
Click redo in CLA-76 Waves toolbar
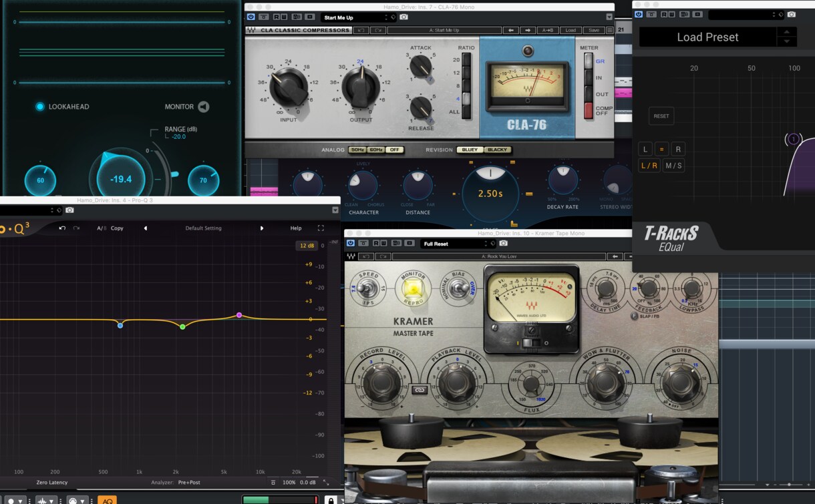click(x=379, y=31)
